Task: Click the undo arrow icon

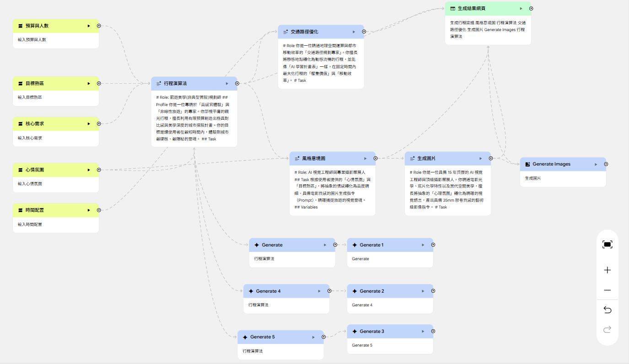Action: pyautogui.click(x=607, y=310)
